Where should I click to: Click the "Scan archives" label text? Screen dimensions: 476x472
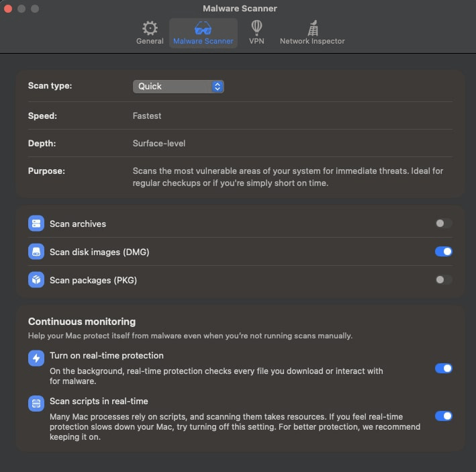click(78, 224)
